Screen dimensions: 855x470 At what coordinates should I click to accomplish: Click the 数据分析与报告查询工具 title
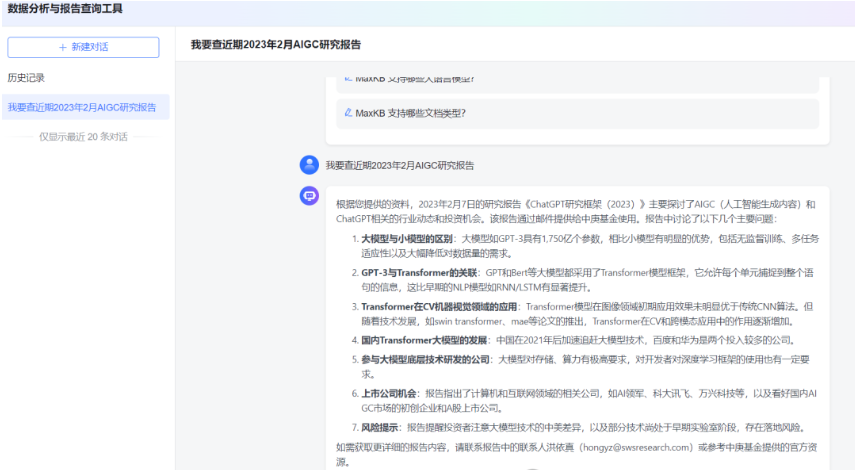(65, 9)
